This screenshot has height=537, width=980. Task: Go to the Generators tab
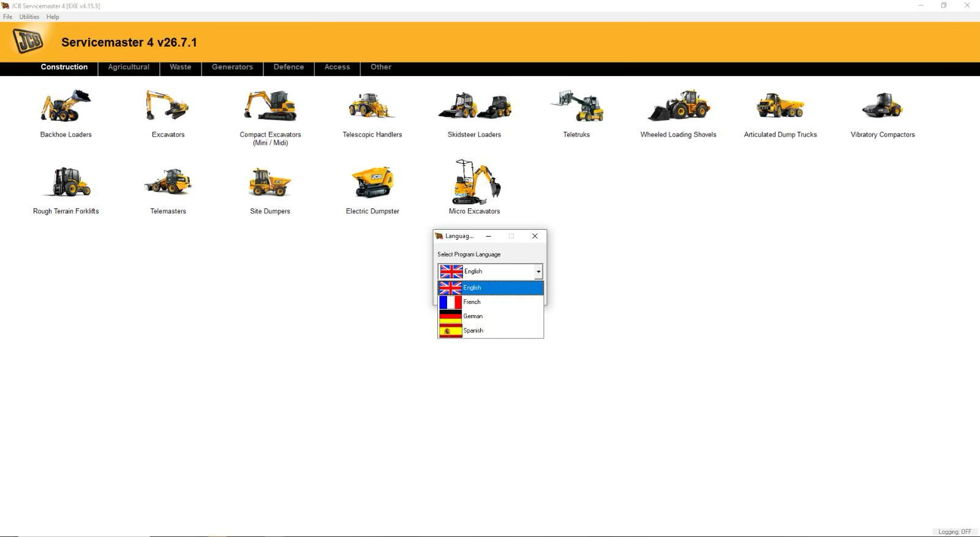point(232,67)
